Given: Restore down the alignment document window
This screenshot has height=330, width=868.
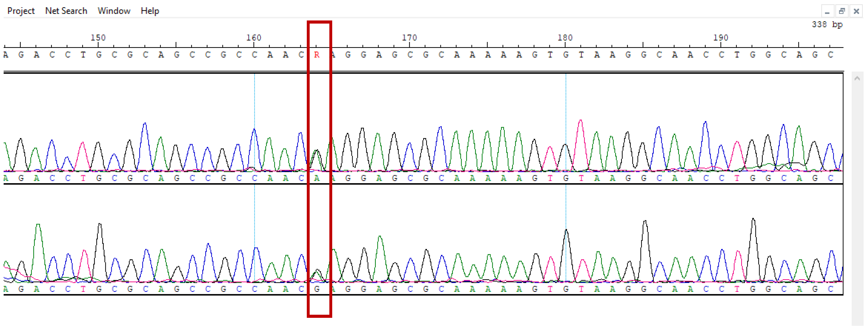Looking at the screenshot, I should click(x=842, y=11).
